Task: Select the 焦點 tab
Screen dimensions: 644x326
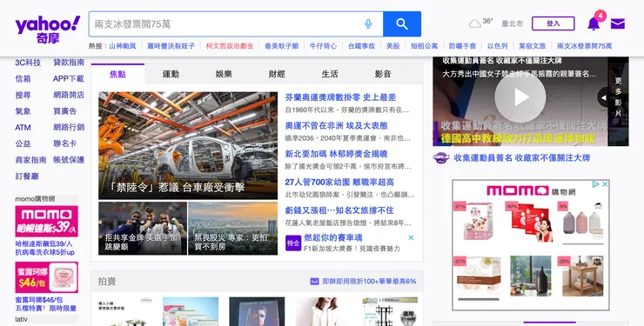Action: (117, 74)
